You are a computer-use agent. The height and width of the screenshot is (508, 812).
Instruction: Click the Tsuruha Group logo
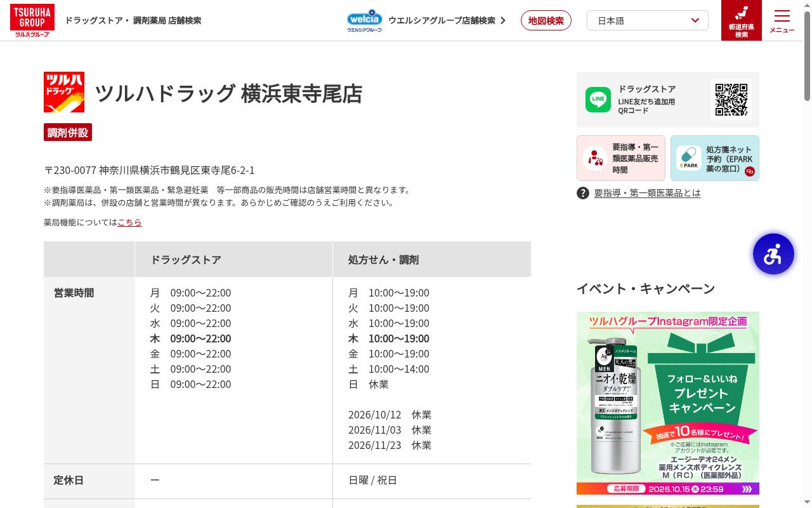(x=32, y=20)
